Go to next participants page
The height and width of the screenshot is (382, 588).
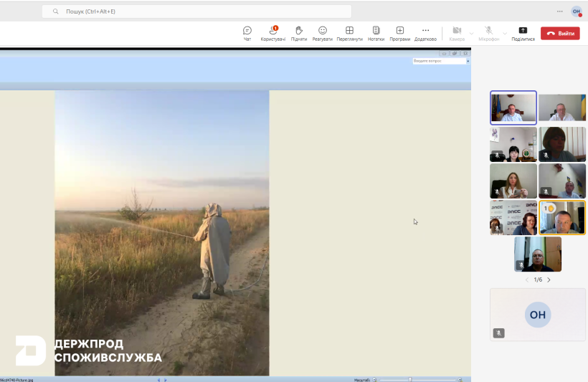pyautogui.click(x=549, y=280)
